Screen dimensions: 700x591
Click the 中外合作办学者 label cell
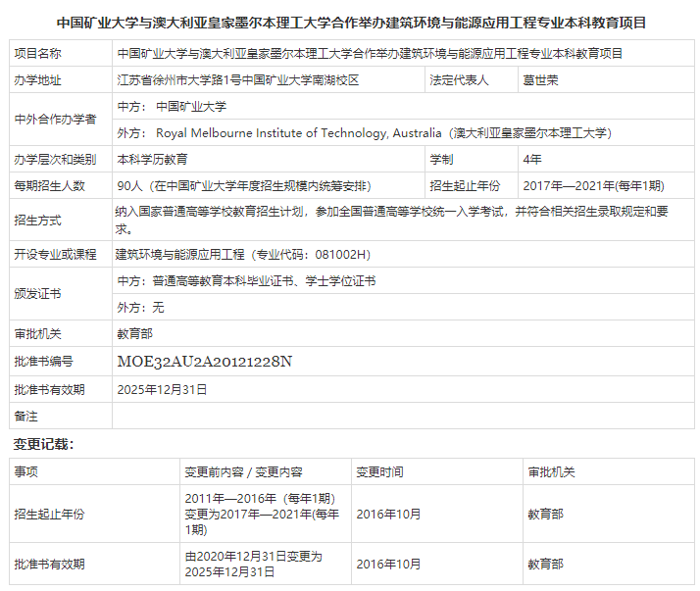click(x=61, y=120)
